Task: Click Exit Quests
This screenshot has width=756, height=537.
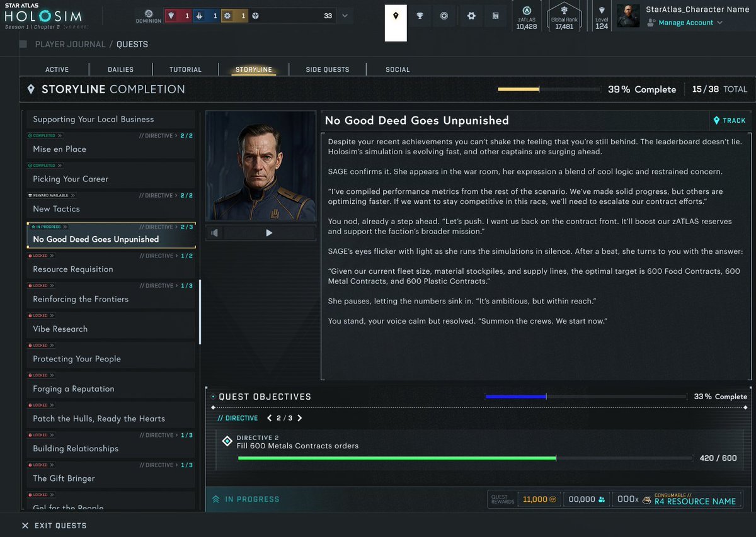Action: [54, 526]
